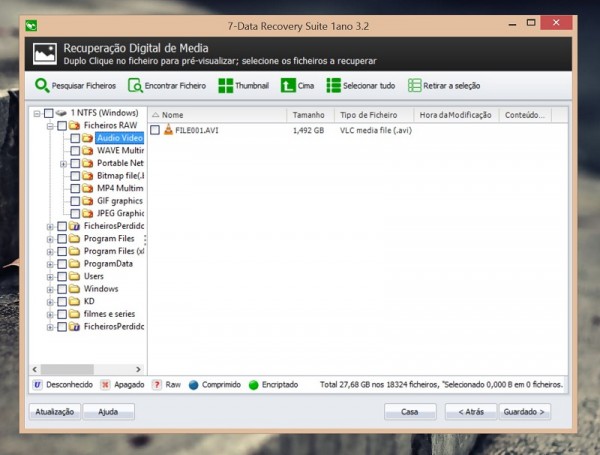Check the Bitmap file folder checkbox
This screenshot has height=455, width=600.
(x=75, y=176)
